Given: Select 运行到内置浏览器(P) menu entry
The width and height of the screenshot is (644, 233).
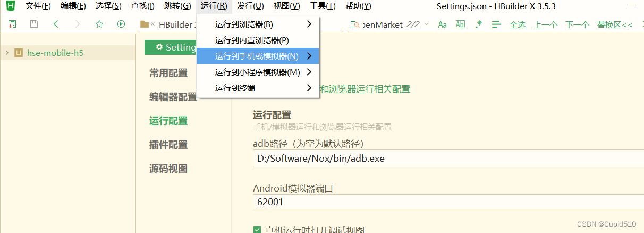Looking at the screenshot, I should 258,40.
